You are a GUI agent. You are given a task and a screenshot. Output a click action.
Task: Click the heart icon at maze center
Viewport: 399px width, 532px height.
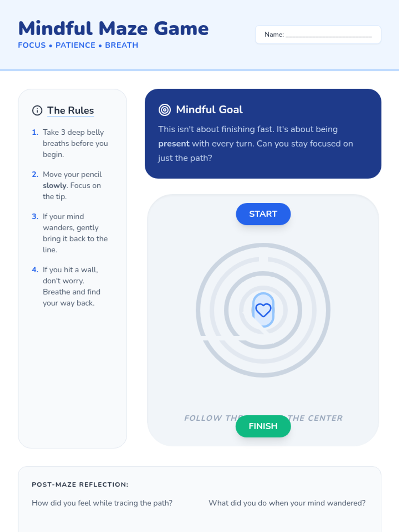(x=263, y=310)
